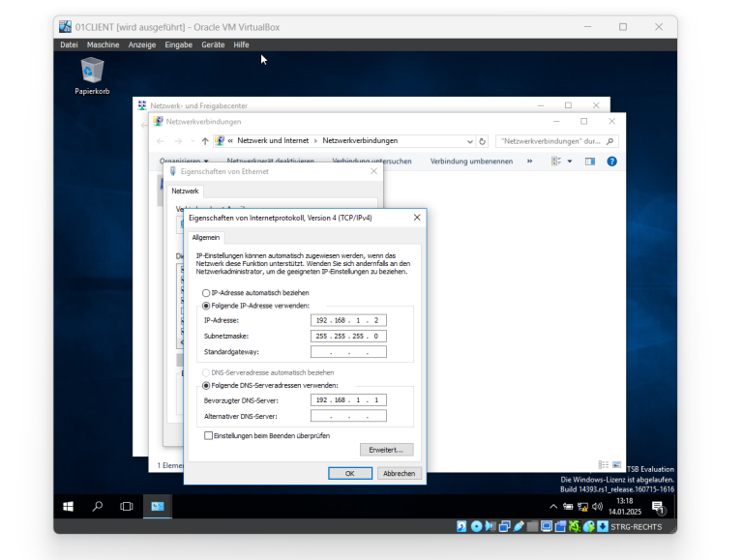The image size is (743, 560).
Task: Click the VirtualBox audio status icon
Action: pyautogui.click(x=490, y=526)
